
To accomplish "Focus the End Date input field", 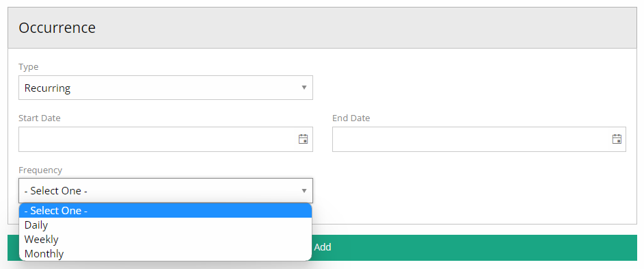I will point(472,139).
